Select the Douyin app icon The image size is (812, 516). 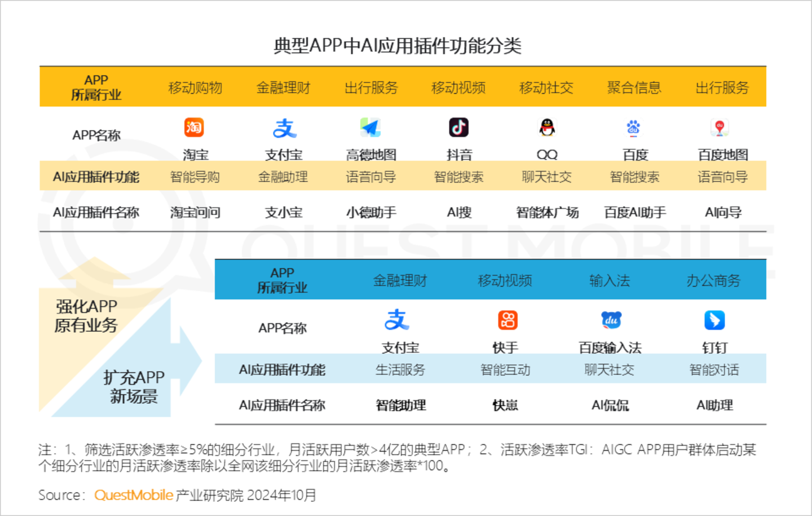[x=458, y=127]
